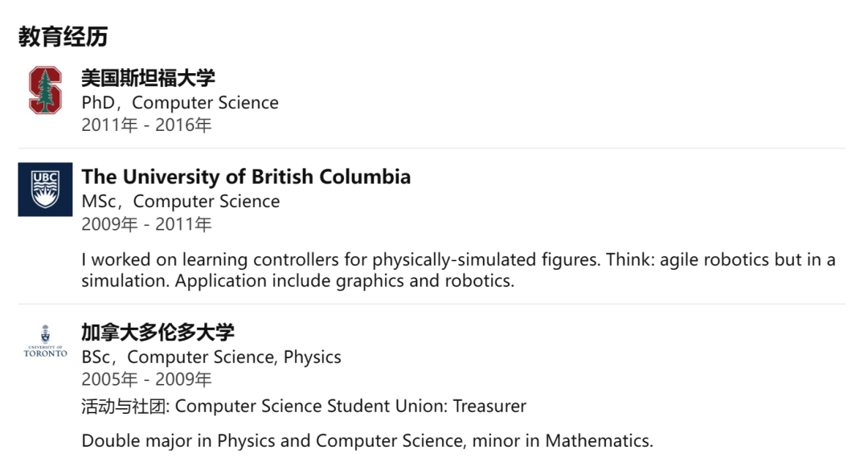
Task: Click the 教育经历 section heading
Action: click(63, 36)
